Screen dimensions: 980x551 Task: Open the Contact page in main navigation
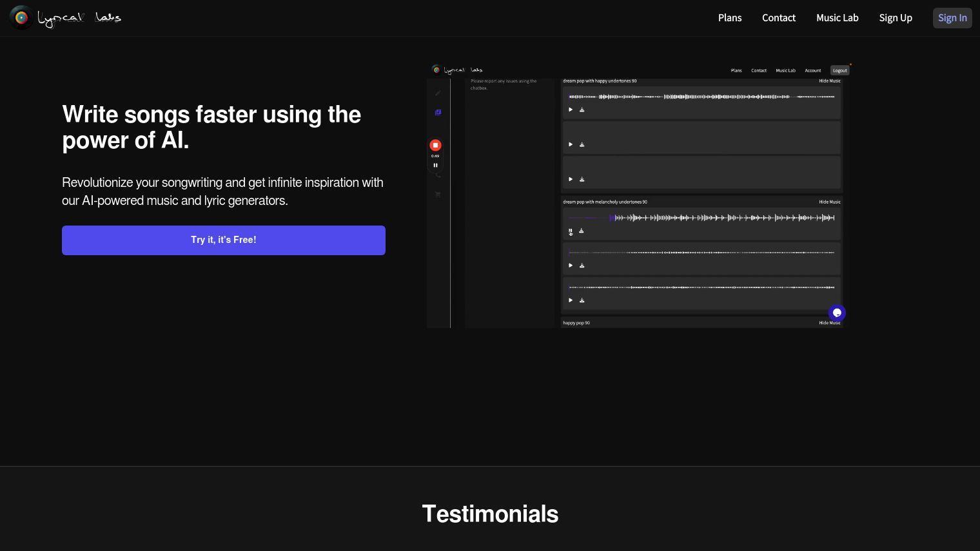click(779, 18)
